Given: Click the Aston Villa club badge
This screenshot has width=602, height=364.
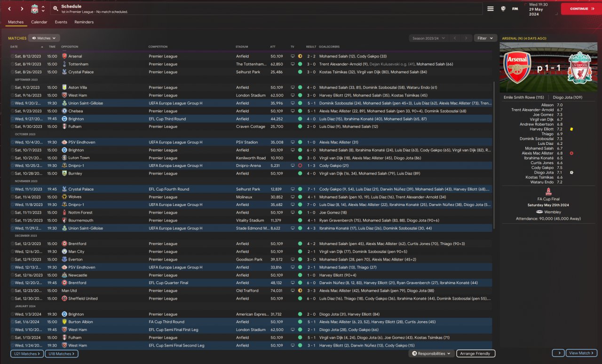Looking at the screenshot, I should [64, 87].
